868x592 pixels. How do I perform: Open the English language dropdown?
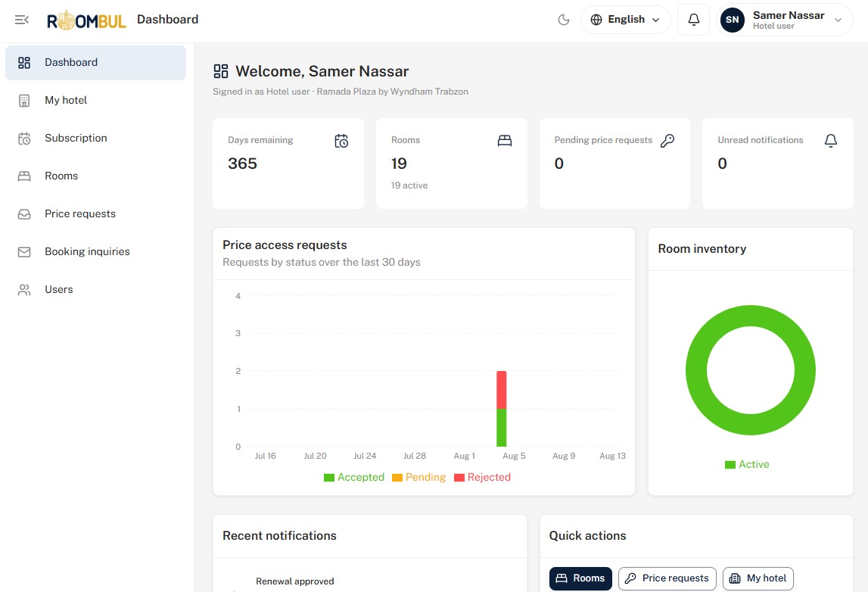(x=626, y=20)
